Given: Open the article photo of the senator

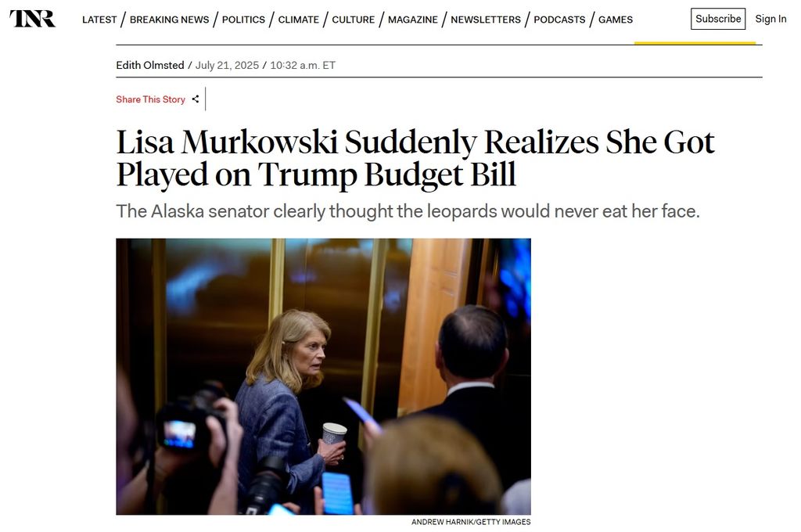Looking at the screenshot, I should click(x=323, y=376).
